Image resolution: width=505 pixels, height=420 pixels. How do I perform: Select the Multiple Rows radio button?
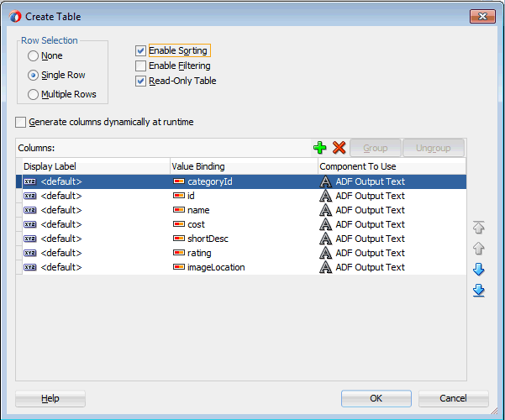click(33, 95)
